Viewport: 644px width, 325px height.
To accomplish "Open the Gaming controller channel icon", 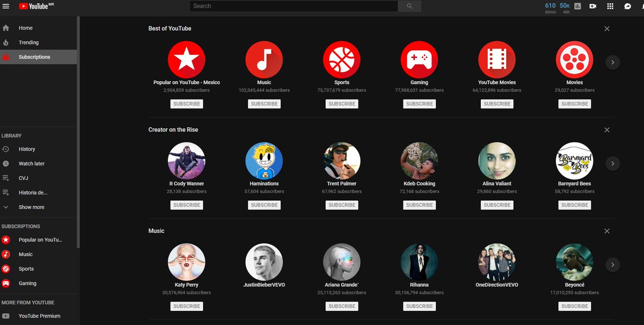I will pyautogui.click(x=419, y=59).
